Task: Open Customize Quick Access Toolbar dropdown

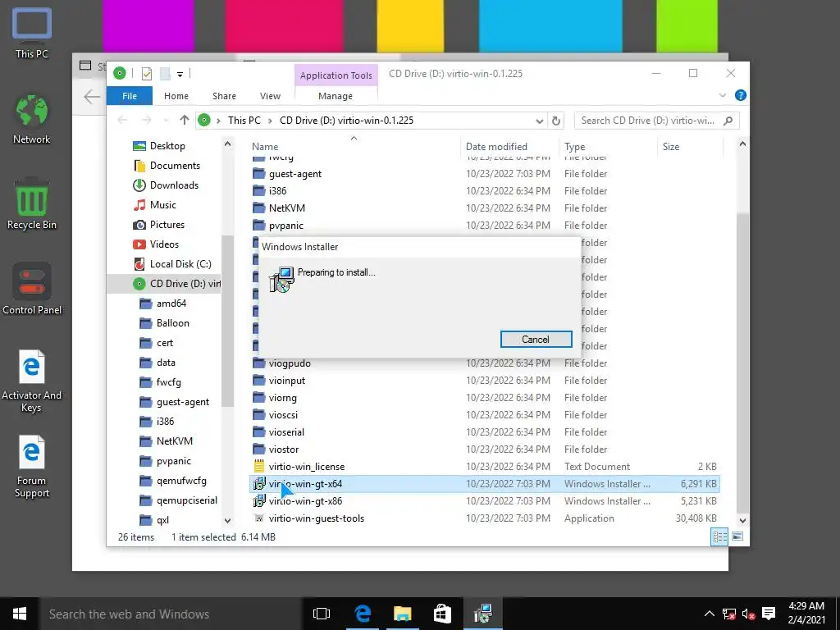Action: click(x=180, y=75)
